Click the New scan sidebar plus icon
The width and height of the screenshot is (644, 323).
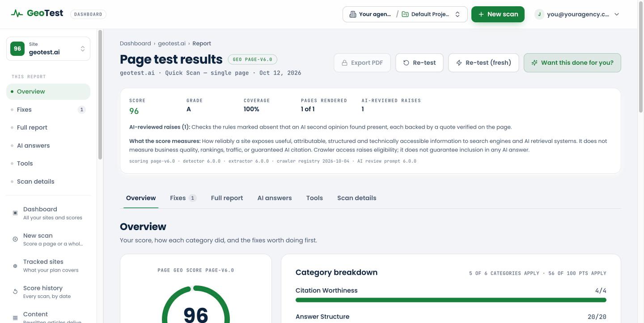pyautogui.click(x=15, y=239)
